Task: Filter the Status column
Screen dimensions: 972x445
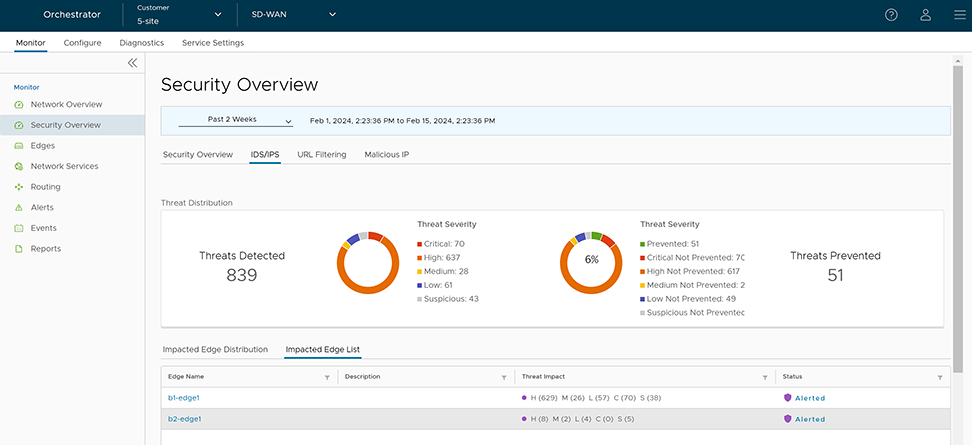Action: (940, 377)
